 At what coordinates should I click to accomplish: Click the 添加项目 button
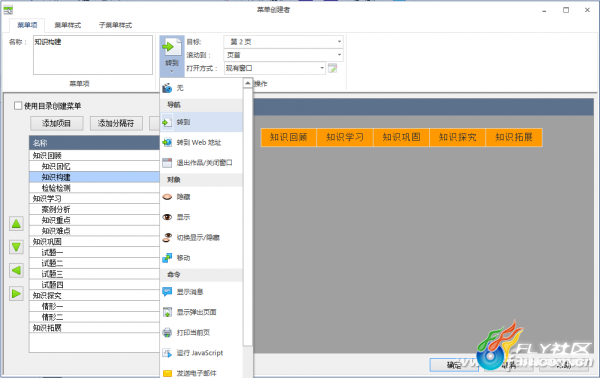[57, 123]
